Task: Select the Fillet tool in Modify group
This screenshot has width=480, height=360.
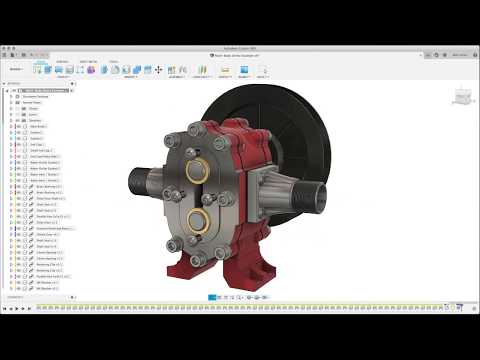Action: click(115, 70)
